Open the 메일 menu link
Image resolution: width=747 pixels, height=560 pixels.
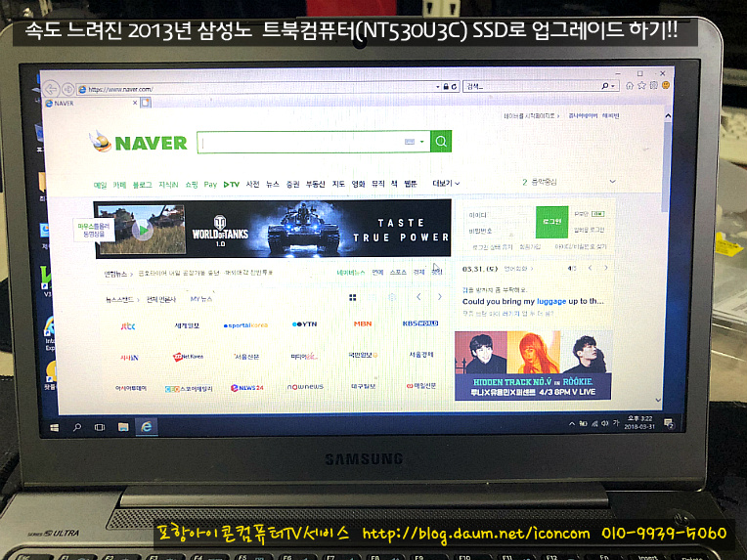pyautogui.click(x=100, y=185)
